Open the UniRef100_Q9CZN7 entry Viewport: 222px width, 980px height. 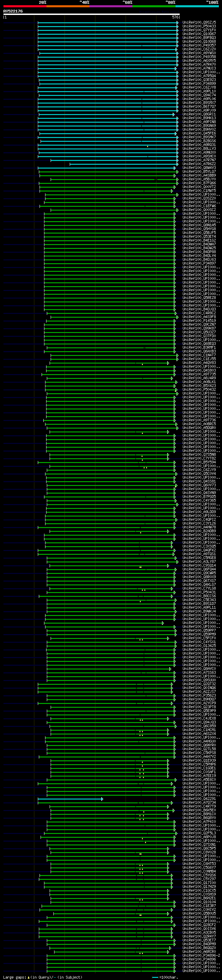point(199,324)
